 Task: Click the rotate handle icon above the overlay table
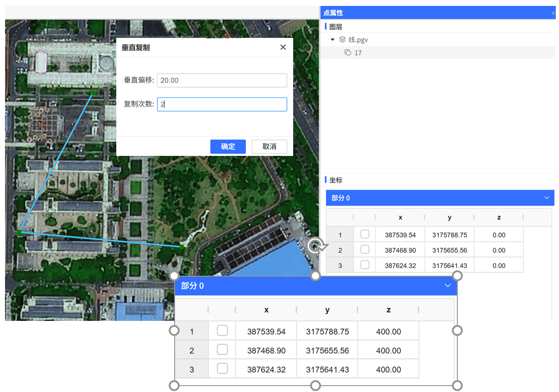coord(315,246)
